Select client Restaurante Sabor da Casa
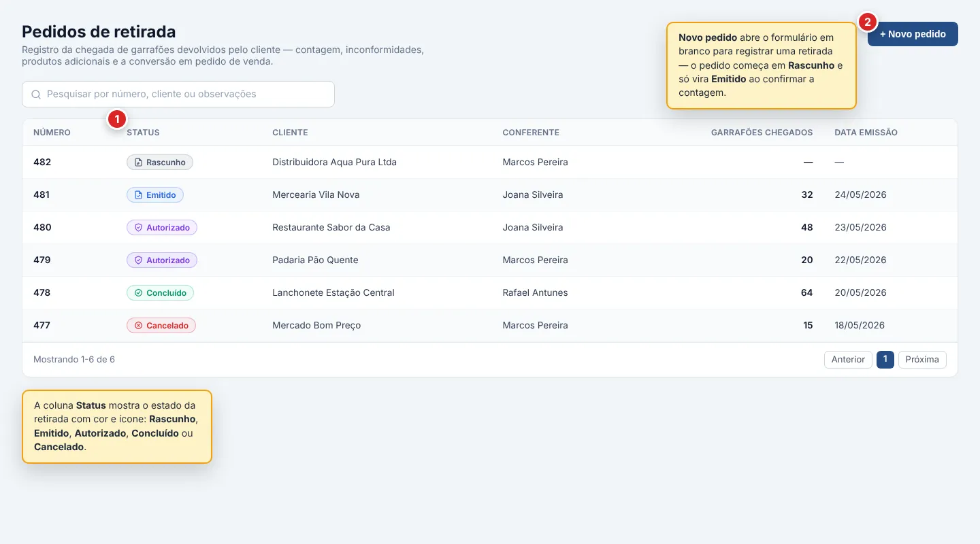 pos(331,228)
